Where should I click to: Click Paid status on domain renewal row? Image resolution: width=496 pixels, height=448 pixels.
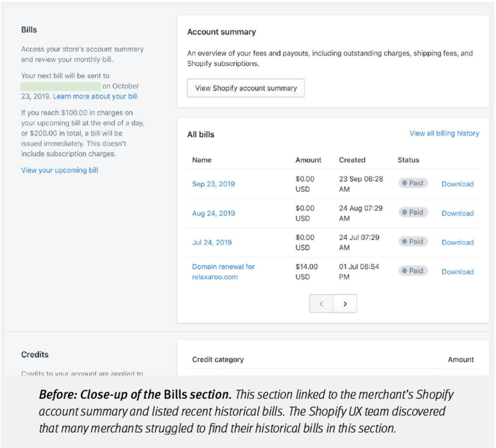[413, 271]
